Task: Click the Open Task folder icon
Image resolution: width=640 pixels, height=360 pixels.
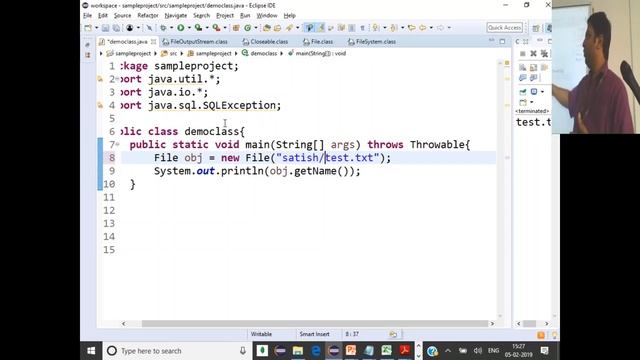Action: 278,28
